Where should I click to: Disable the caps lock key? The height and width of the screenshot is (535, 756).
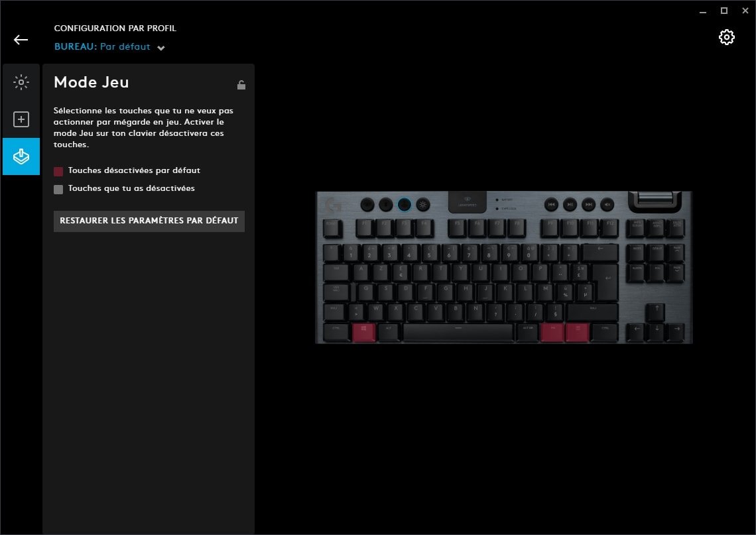[x=336, y=292]
